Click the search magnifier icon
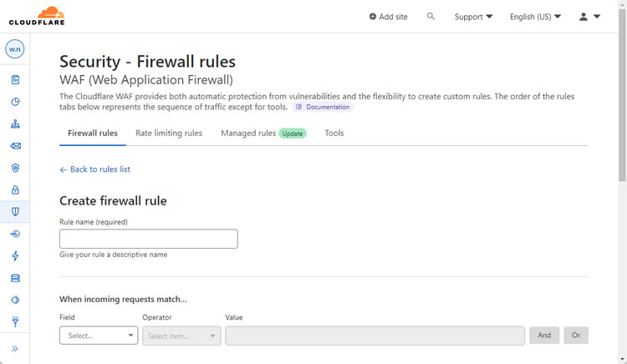The height and width of the screenshot is (364, 627). pyautogui.click(x=431, y=17)
